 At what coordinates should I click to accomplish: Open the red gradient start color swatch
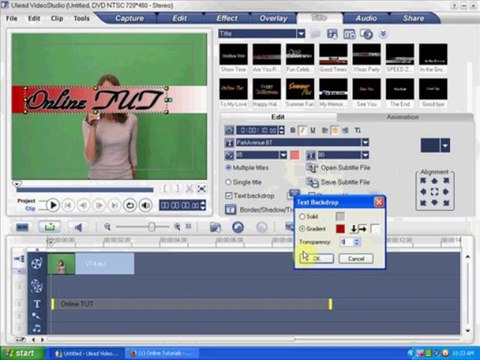pos(340,229)
